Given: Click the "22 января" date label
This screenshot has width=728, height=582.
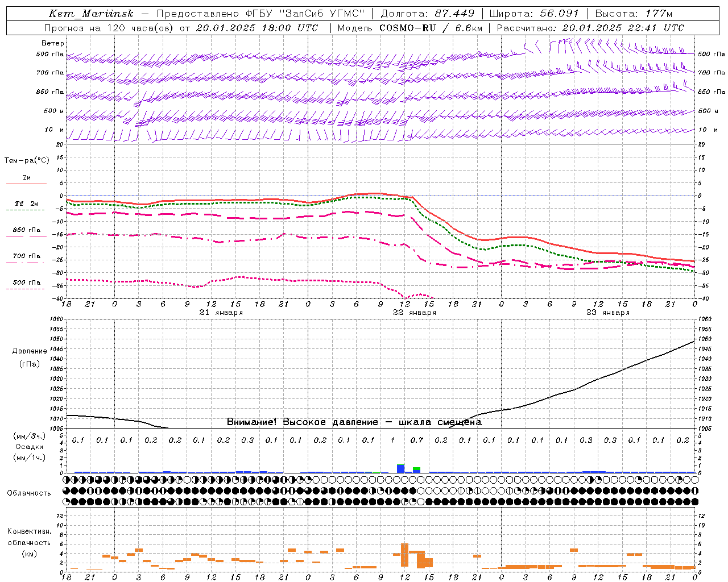Looking at the screenshot, I should 415,312.
